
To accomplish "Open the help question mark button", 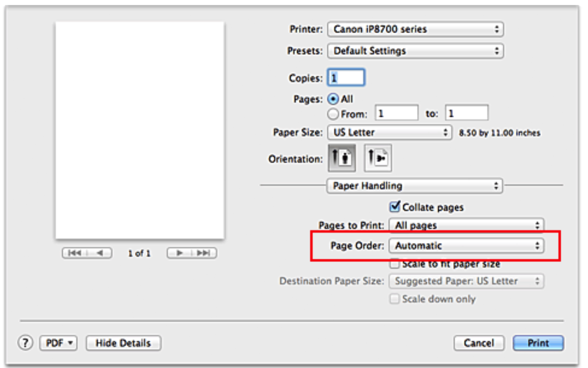I will pos(25,343).
